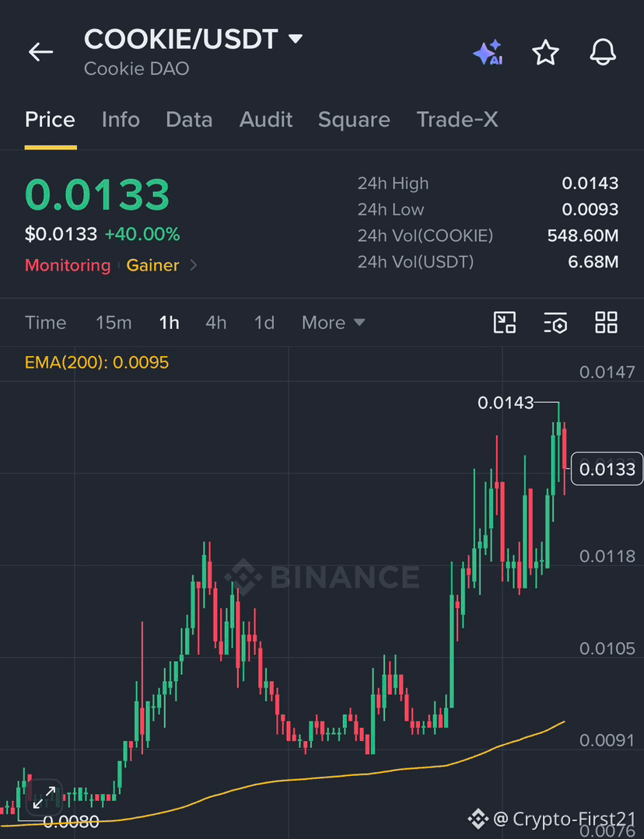Tap the large 0.0133 price
The width and height of the screenshot is (644, 839).
point(97,194)
